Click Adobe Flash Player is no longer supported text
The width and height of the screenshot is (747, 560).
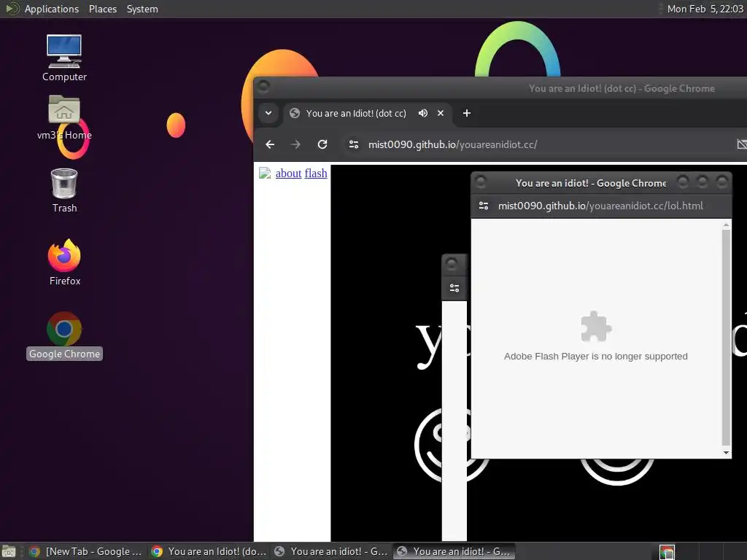(x=595, y=356)
